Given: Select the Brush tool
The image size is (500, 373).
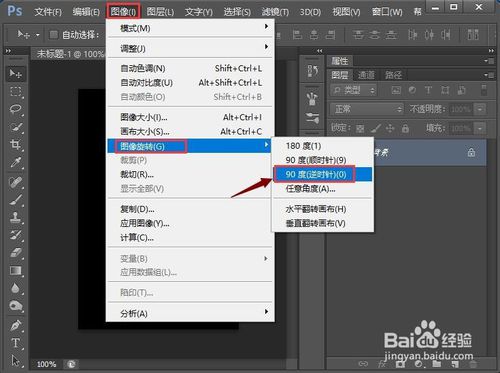Looking at the screenshot, I should point(15,200).
